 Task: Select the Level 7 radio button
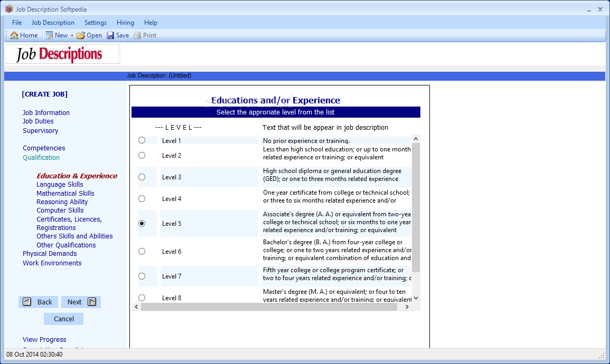click(x=142, y=276)
